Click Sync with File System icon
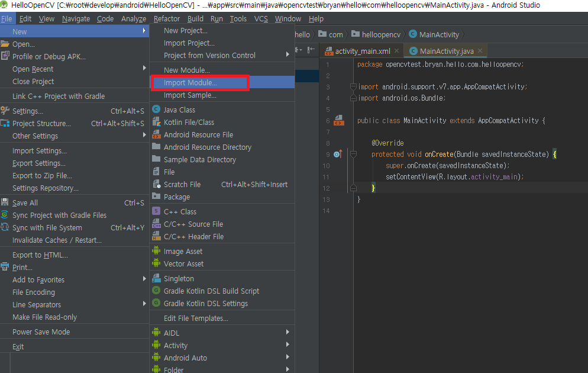Screen dimensions: 588x373 tap(5, 227)
